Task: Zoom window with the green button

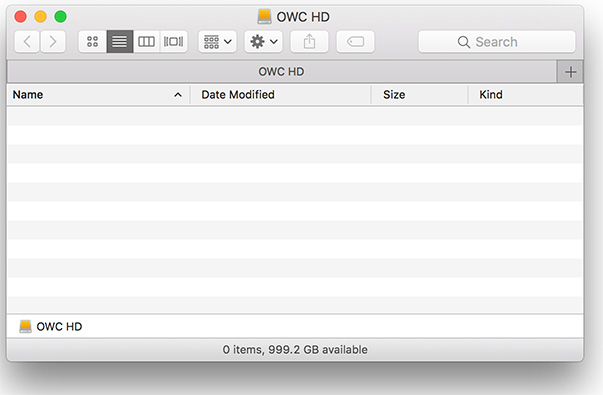Action: click(x=60, y=17)
